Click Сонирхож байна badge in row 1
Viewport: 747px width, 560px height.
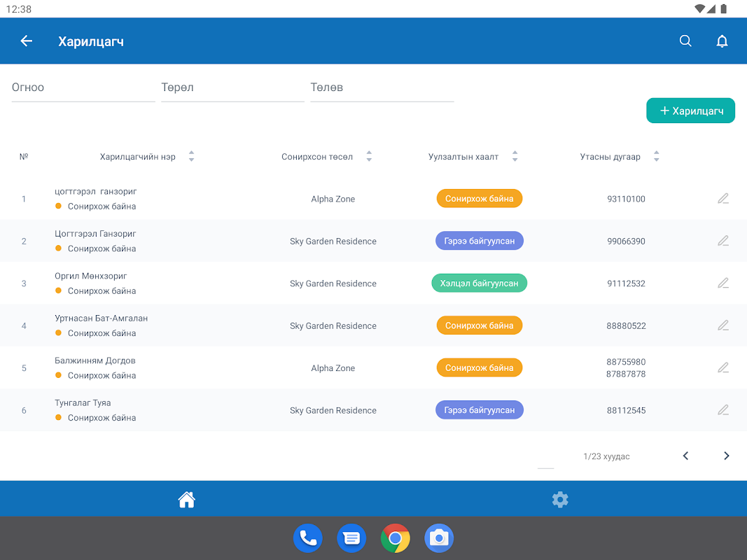[480, 199]
